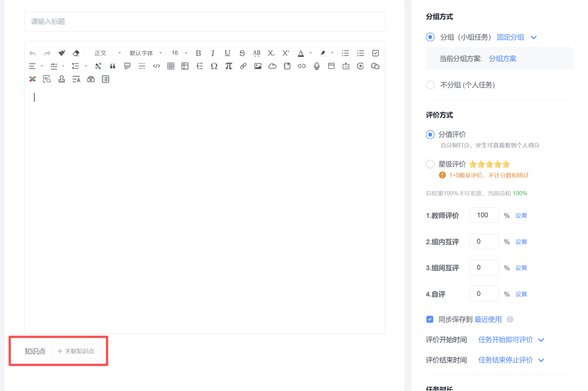Insert a table using the grid icon
Viewport: 588px width, 391px height.
pos(171,66)
